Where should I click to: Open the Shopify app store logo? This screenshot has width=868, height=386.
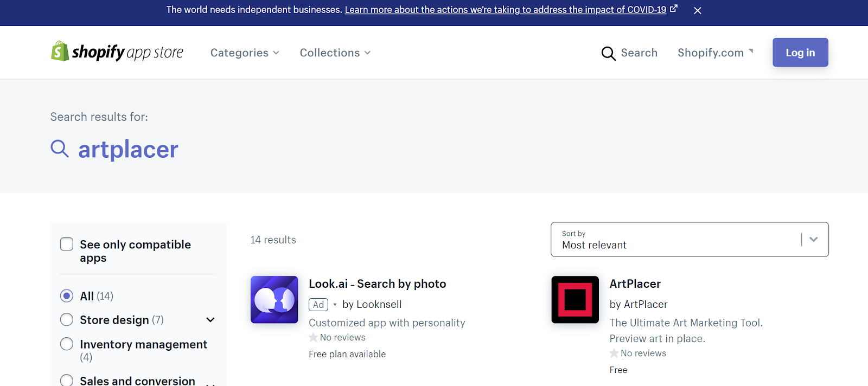pos(117,52)
